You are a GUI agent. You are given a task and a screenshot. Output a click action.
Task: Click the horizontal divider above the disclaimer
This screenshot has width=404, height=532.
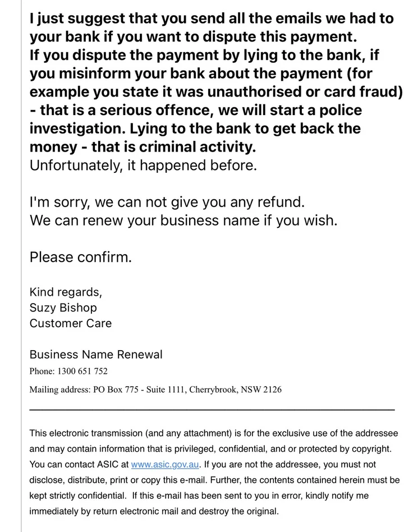pyautogui.click(x=212, y=409)
